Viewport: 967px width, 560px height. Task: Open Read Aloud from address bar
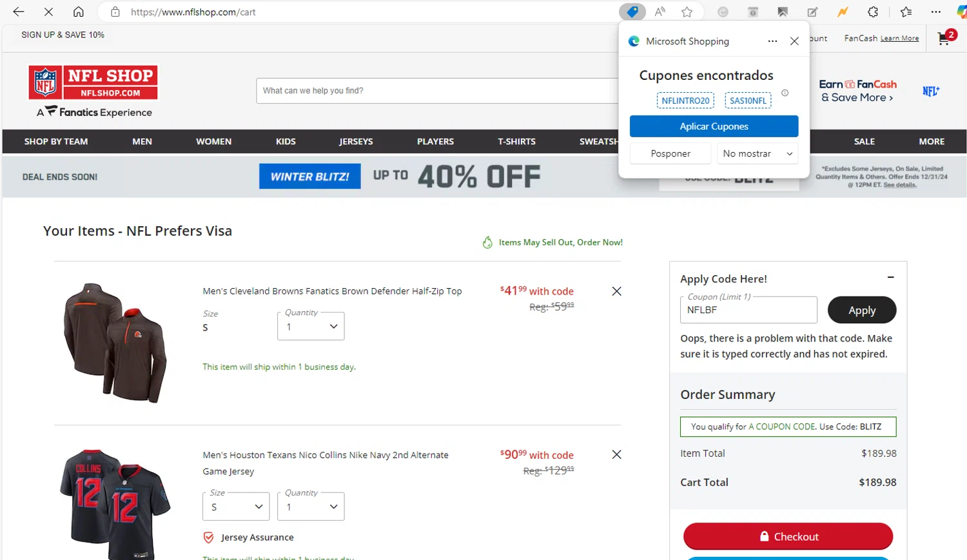point(660,12)
